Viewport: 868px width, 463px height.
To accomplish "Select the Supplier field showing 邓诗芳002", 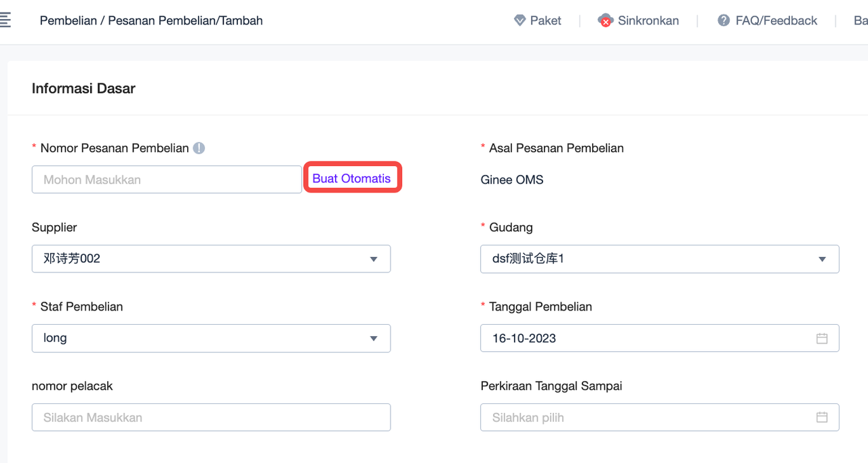I will pyautogui.click(x=197, y=259).
